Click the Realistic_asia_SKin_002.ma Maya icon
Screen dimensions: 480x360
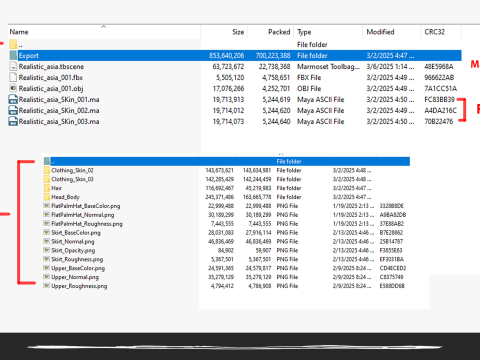pyautogui.click(x=13, y=110)
